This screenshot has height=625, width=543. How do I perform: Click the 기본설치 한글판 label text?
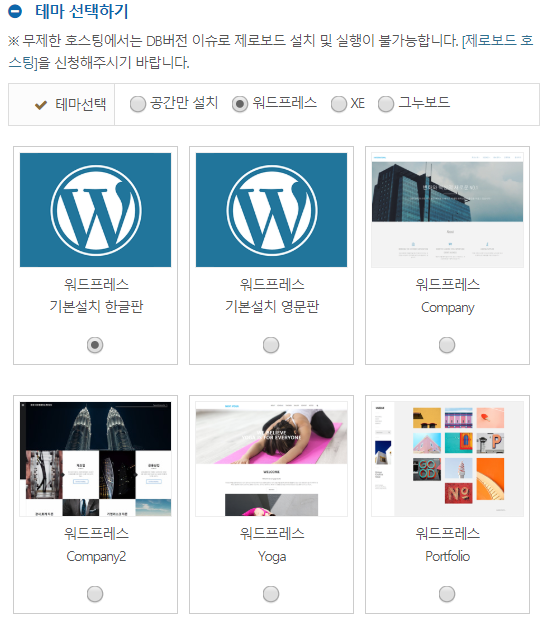96,307
